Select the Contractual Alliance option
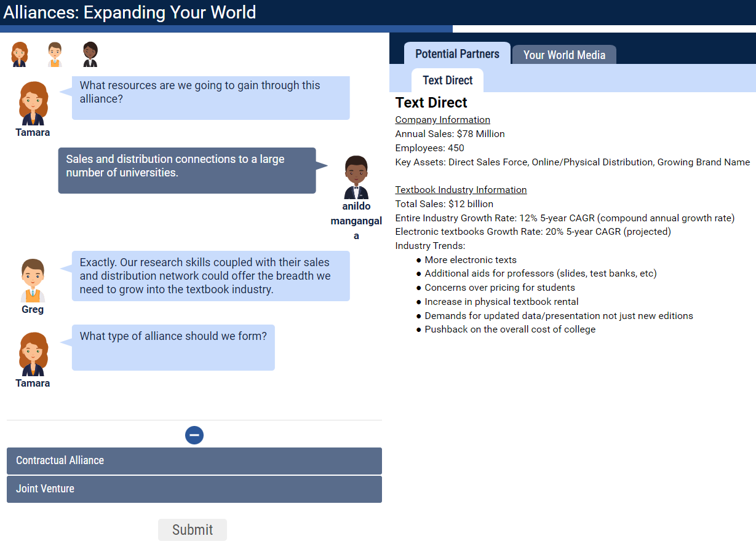This screenshot has width=756, height=544. tap(194, 461)
